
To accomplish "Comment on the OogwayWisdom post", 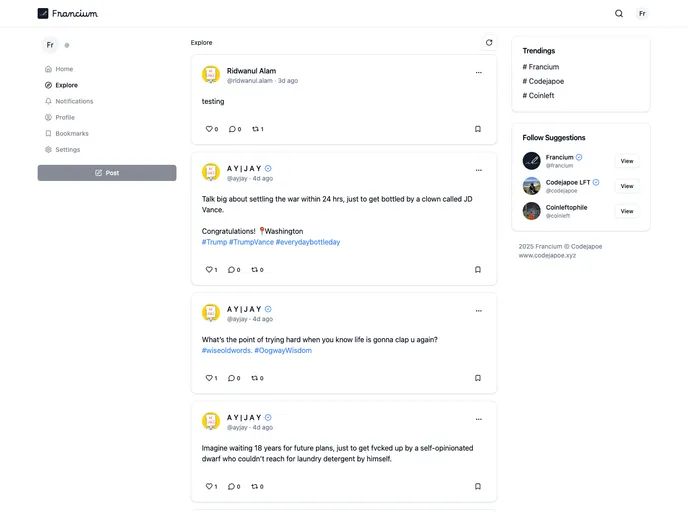I will pos(234,378).
